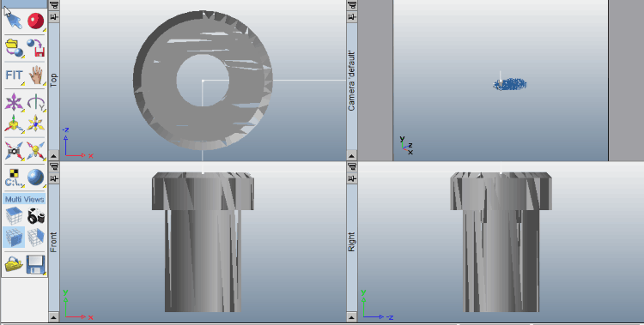Expand the Top viewport arrow button
Viewport: 644px width, 325px height.
[54, 155]
